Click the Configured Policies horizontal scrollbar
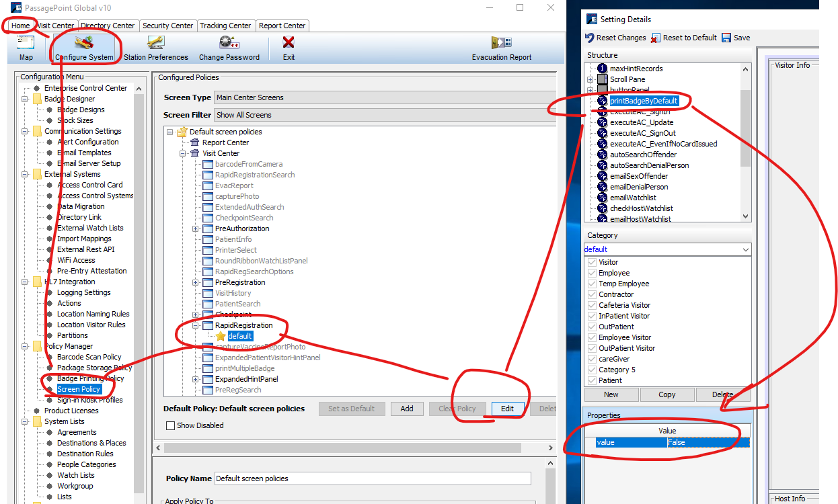 (x=356, y=448)
